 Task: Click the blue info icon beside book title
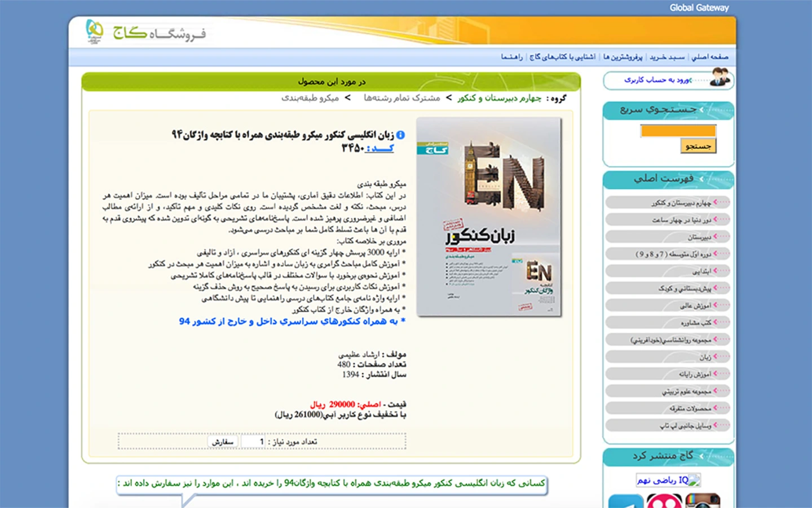tap(400, 135)
